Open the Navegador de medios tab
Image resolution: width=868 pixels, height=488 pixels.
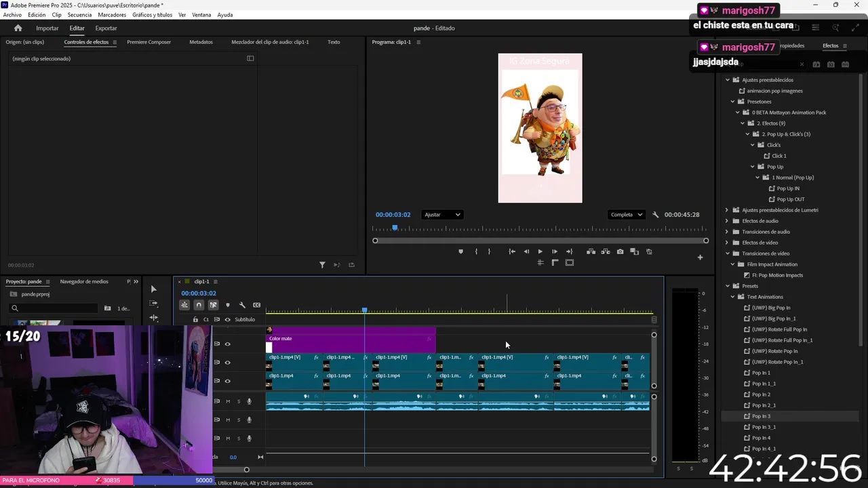coord(84,281)
